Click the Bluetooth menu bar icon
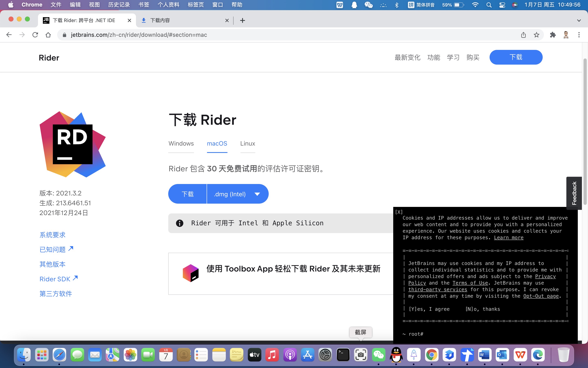588x368 pixels. coord(397,5)
